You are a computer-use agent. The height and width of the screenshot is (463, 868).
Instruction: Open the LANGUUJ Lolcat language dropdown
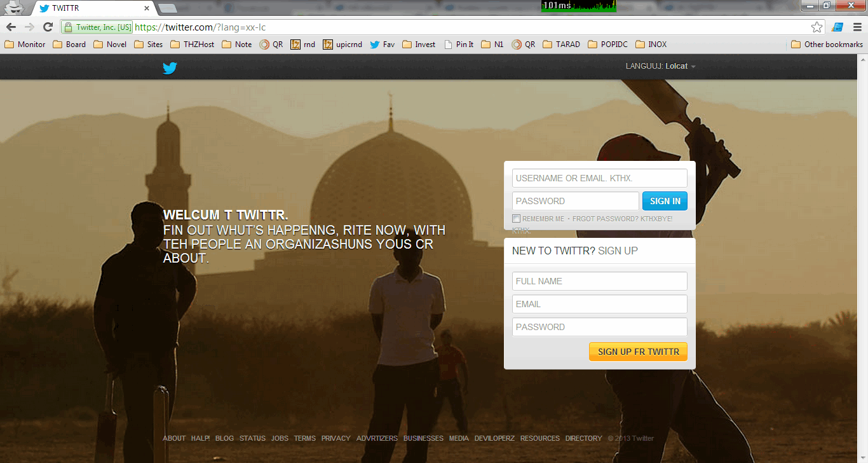click(x=661, y=66)
